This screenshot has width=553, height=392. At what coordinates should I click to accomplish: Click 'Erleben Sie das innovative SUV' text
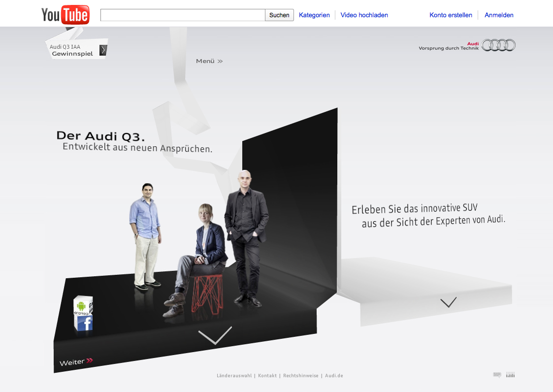tap(415, 208)
